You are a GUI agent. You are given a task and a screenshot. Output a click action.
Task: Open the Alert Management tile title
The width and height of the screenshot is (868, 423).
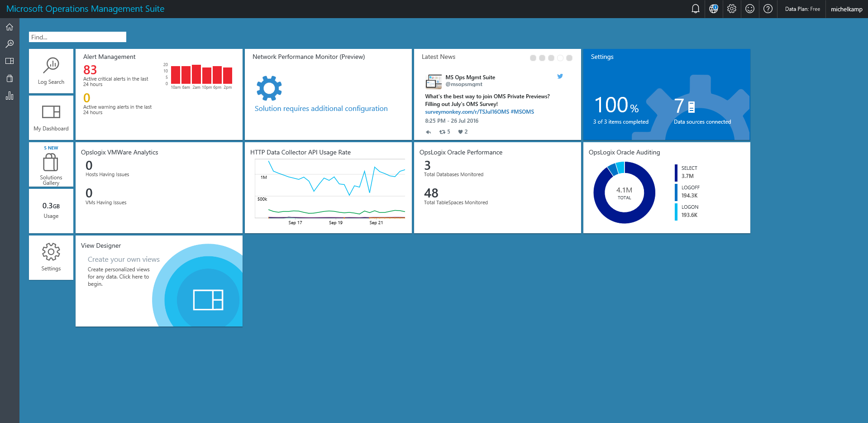109,57
